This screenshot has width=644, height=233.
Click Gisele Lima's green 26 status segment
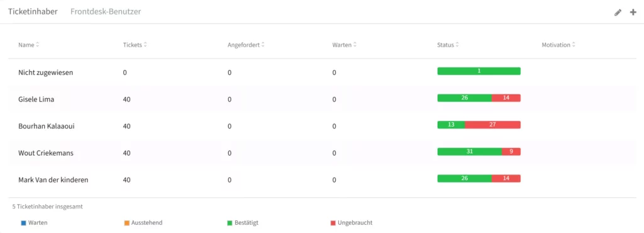pyautogui.click(x=465, y=98)
